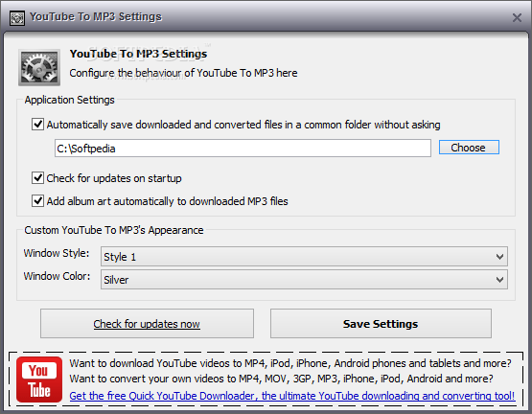
Task: Click the gear settings icon
Action: (39, 67)
